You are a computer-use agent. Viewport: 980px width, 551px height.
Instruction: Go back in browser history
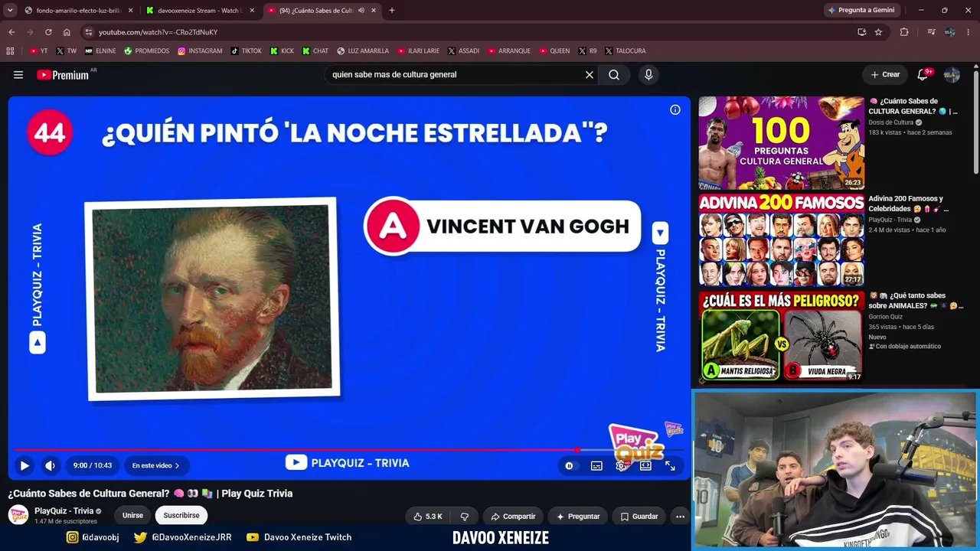point(11,32)
